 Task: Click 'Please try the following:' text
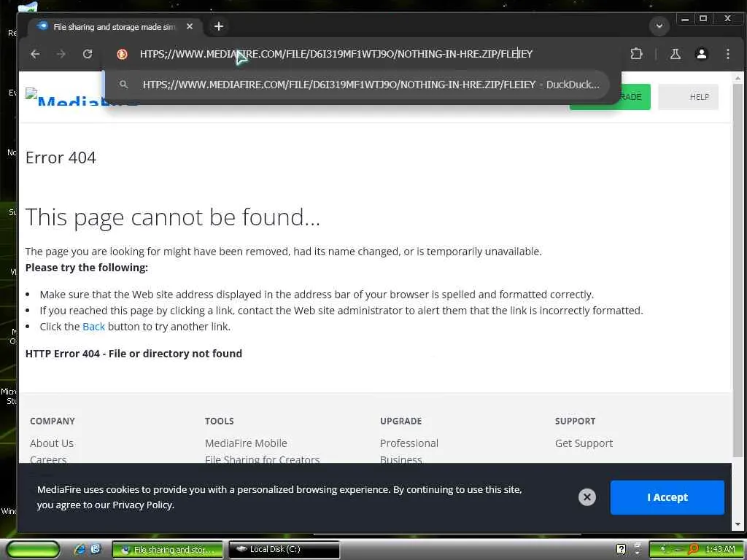87,268
